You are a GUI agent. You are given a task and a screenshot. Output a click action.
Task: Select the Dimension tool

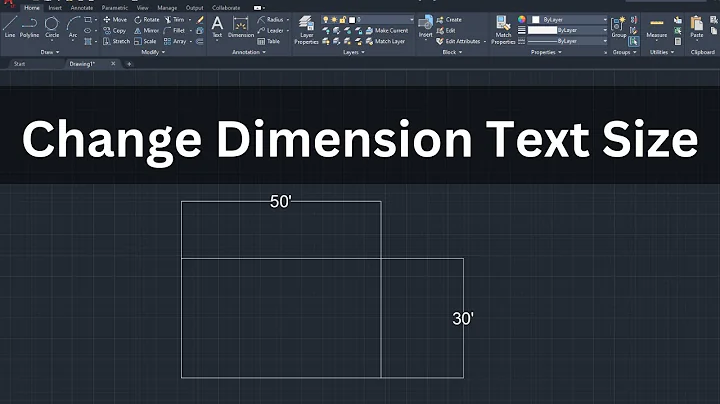click(x=241, y=27)
